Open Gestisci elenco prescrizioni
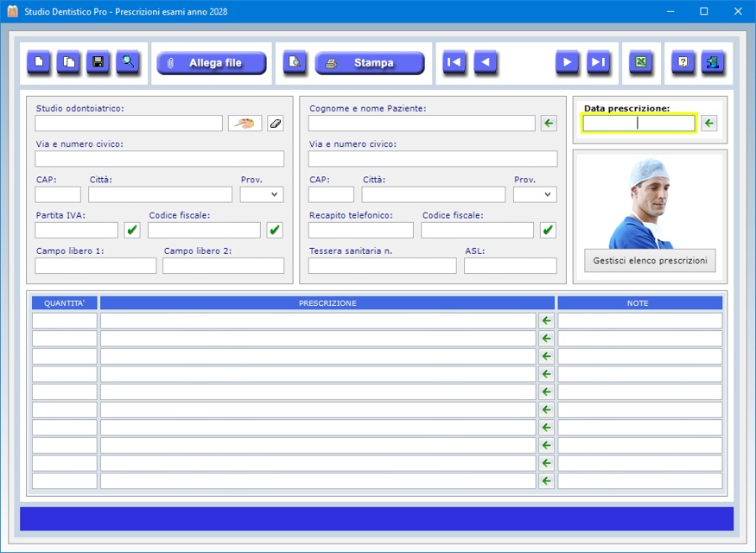This screenshot has width=756, height=553. (650, 261)
